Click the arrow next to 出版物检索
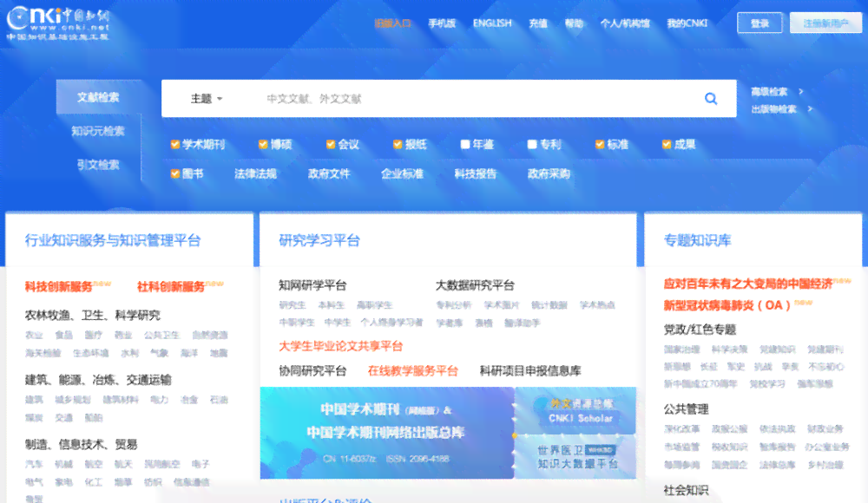The width and height of the screenshot is (868, 503). [810, 109]
